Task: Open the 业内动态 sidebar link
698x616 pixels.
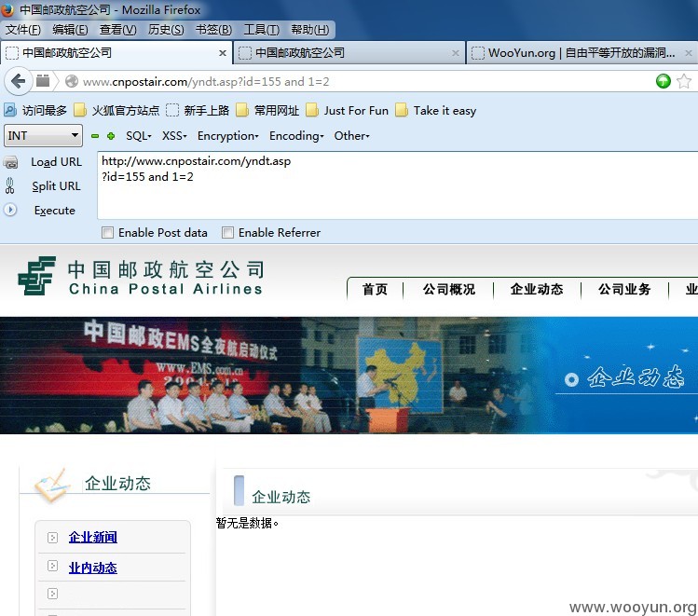Action: pos(92,568)
